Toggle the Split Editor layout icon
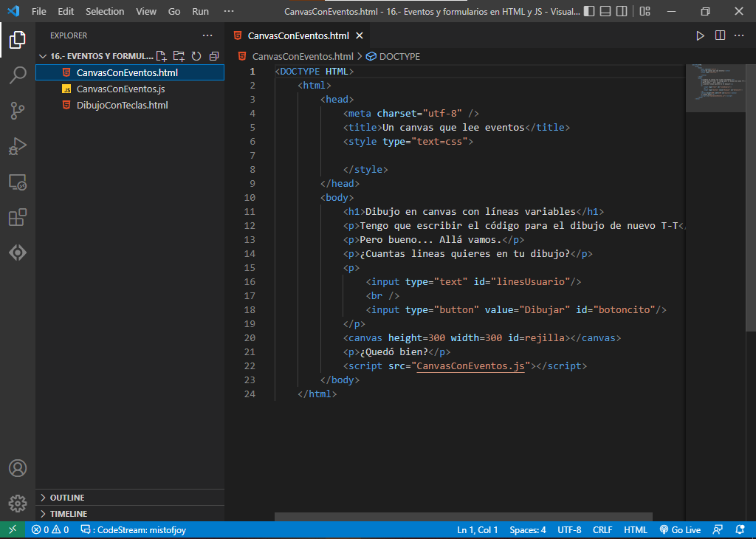Image resolution: width=756 pixels, height=539 pixels. pyautogui.click(x=719, y=35)
